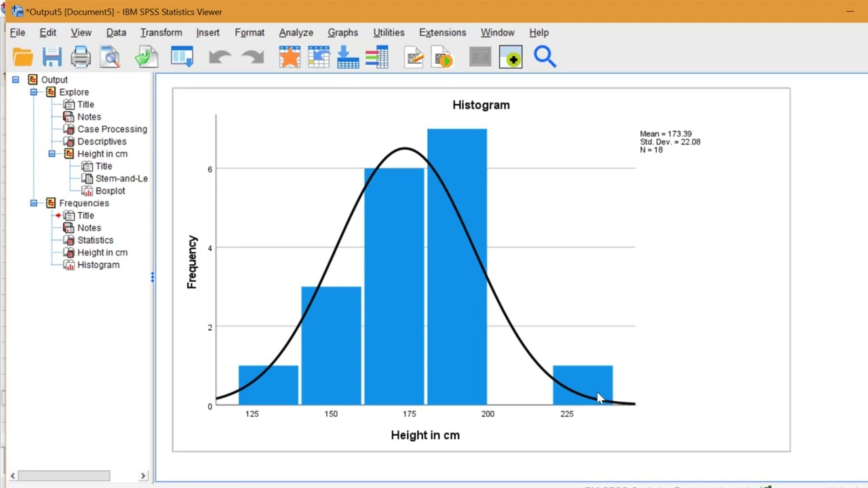Select Title under Explore
868x488 pixels.
(85, 104)
